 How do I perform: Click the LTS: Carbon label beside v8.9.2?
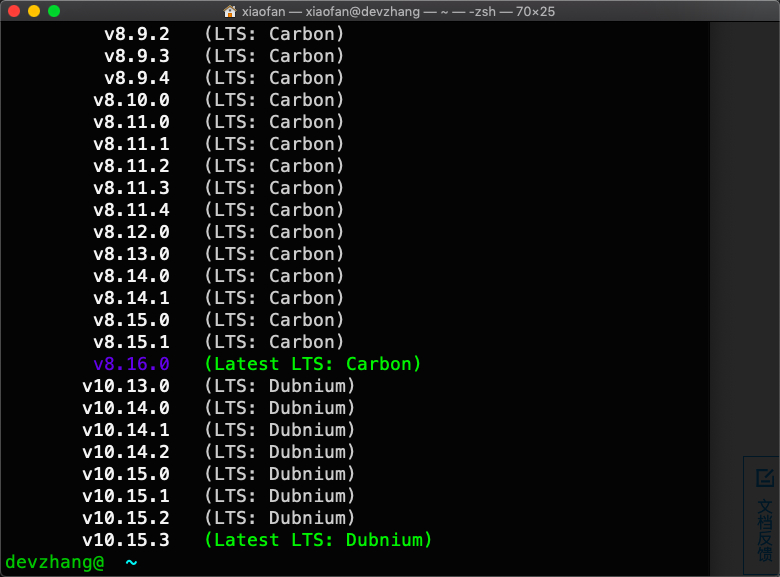(x=274, y=34)
